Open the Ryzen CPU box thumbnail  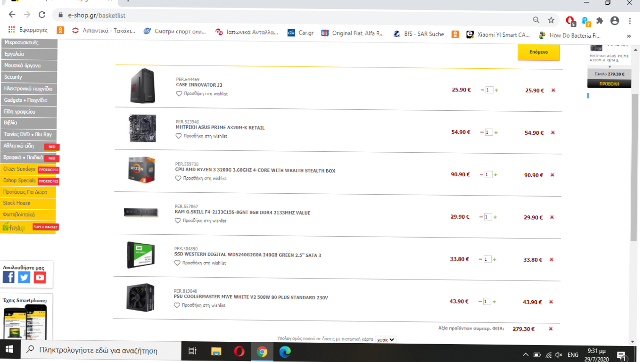(x=141, y=170)
